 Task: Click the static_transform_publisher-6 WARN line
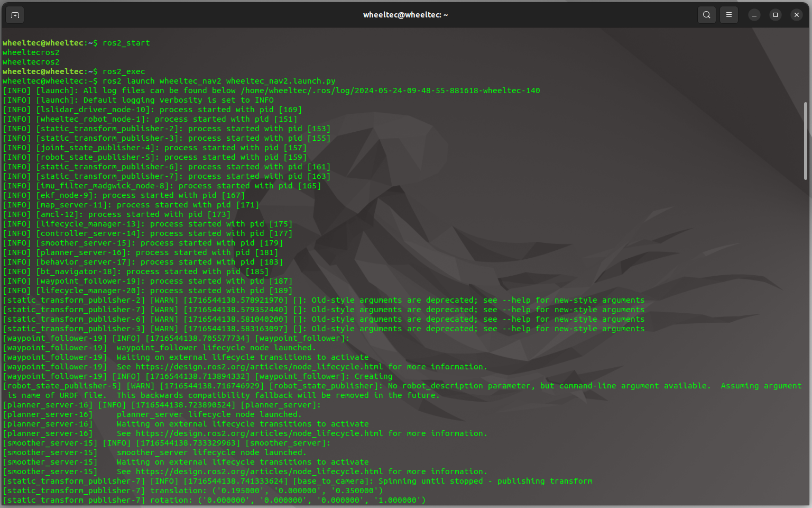[x=324, y=319]
